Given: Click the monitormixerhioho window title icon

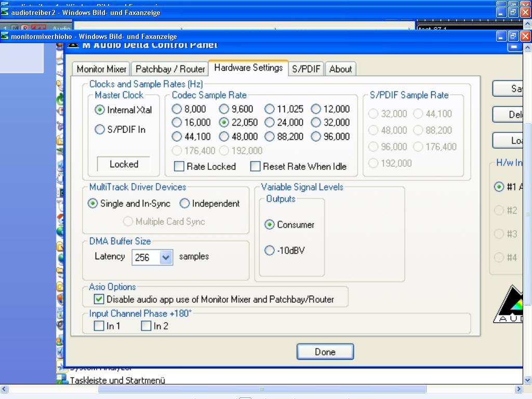Looking at the screenshot, I should [5, 36].
